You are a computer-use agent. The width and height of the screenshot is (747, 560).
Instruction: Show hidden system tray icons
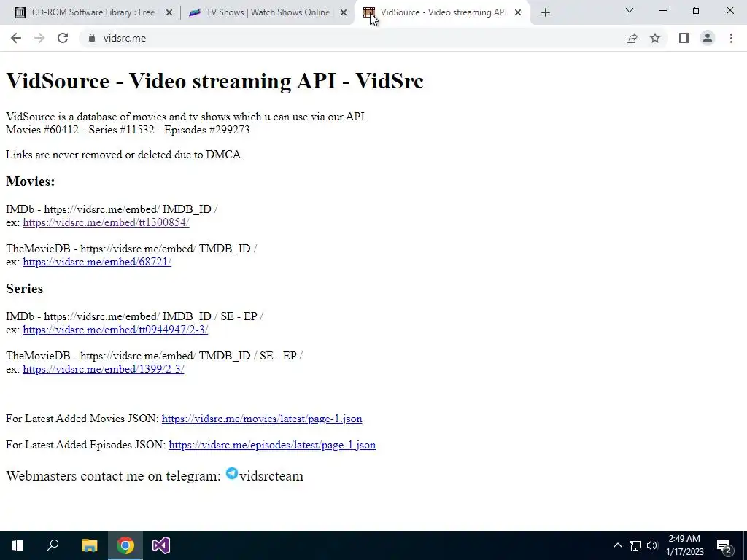tap(617, 545)
